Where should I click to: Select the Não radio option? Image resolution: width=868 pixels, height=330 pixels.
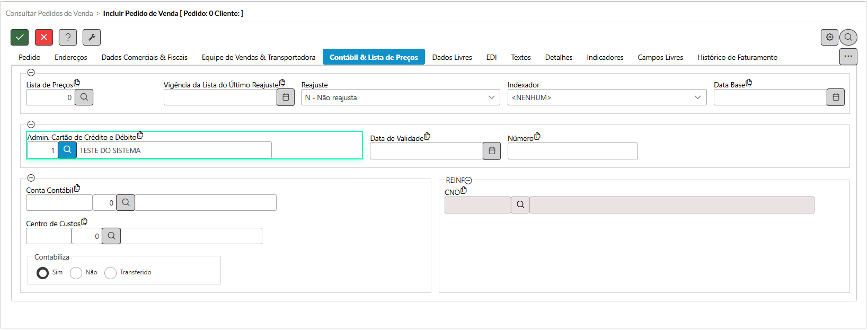[76, 273]
